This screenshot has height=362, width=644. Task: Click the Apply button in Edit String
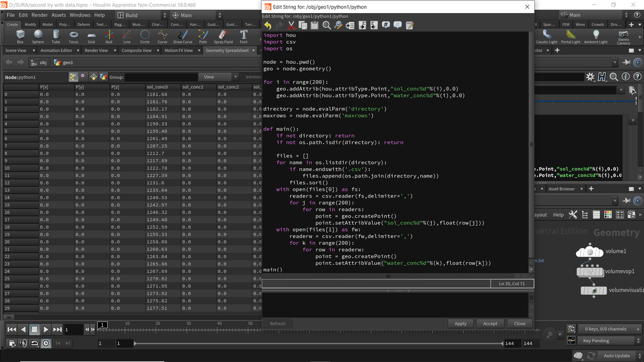tap(460, 323)
